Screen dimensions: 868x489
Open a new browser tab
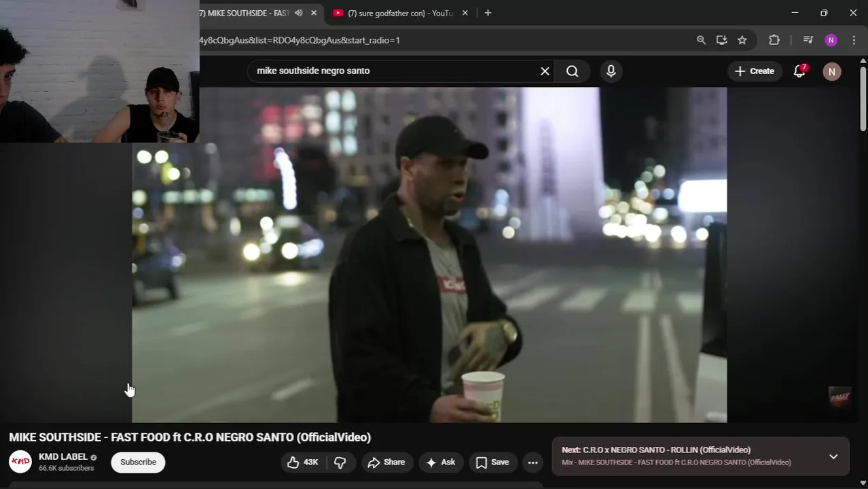pyautogui.click(x=488, y=13)
